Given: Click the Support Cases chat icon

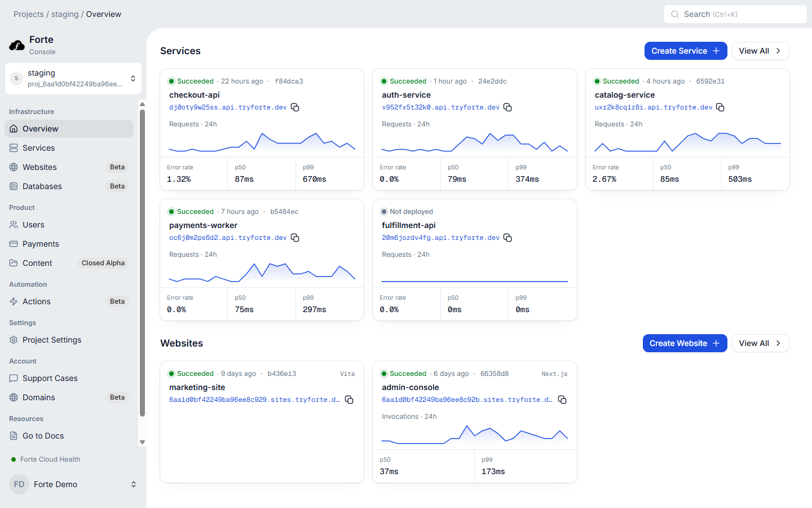Looking at the screenshot, I should [x=14, y=378].
